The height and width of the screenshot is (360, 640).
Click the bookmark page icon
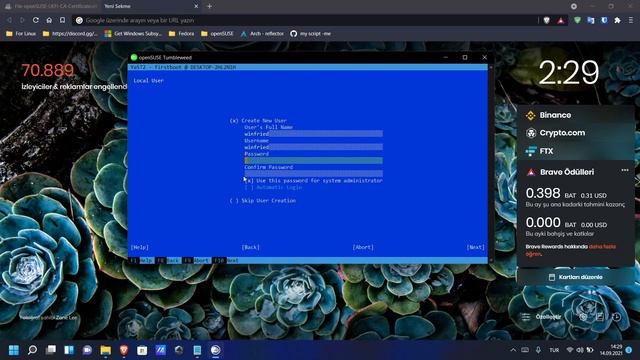pos(62,20)
